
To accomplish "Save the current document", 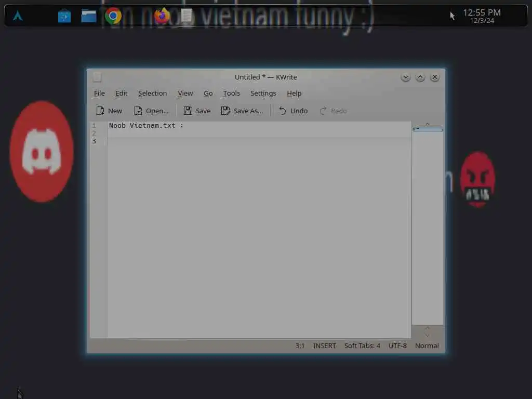I will 197,111.
